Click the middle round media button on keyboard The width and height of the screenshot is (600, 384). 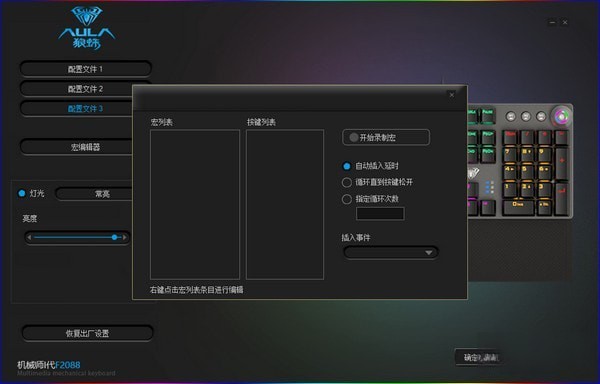point(526,116)
